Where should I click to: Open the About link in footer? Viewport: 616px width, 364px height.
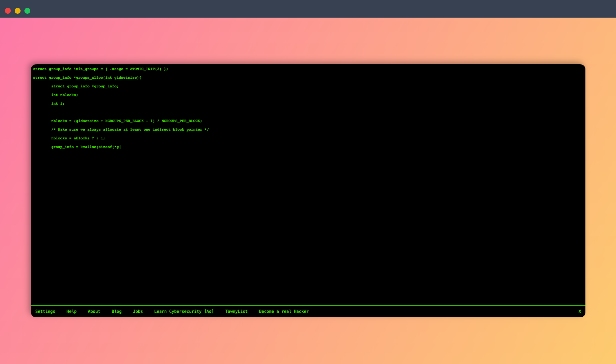tap(94, 311)
